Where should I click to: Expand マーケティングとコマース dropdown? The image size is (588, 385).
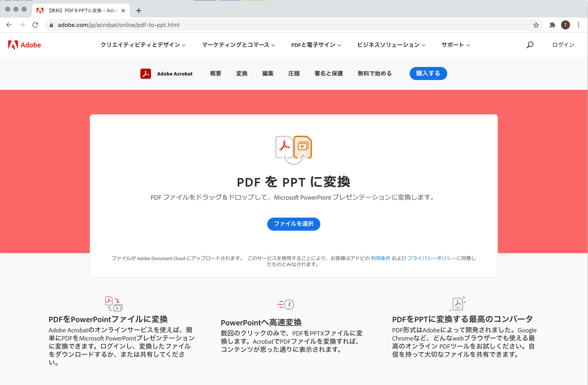238,45
